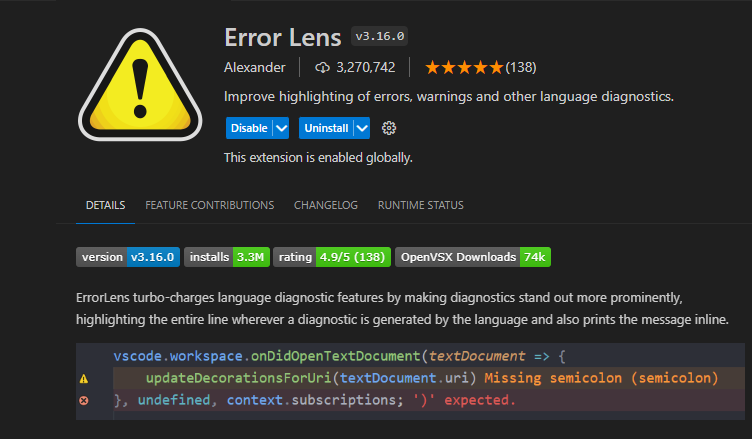Click 'This extension is enabled globally.' text

[x=318, y=158]
